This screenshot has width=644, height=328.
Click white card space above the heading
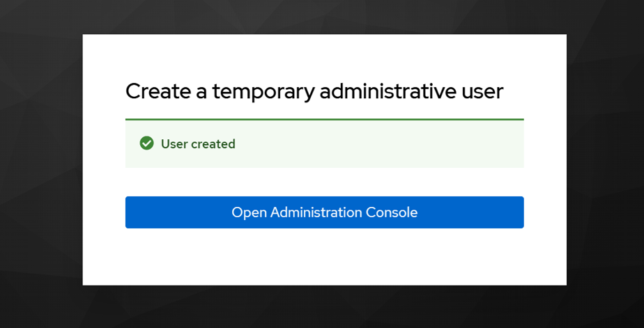point(324,54)
